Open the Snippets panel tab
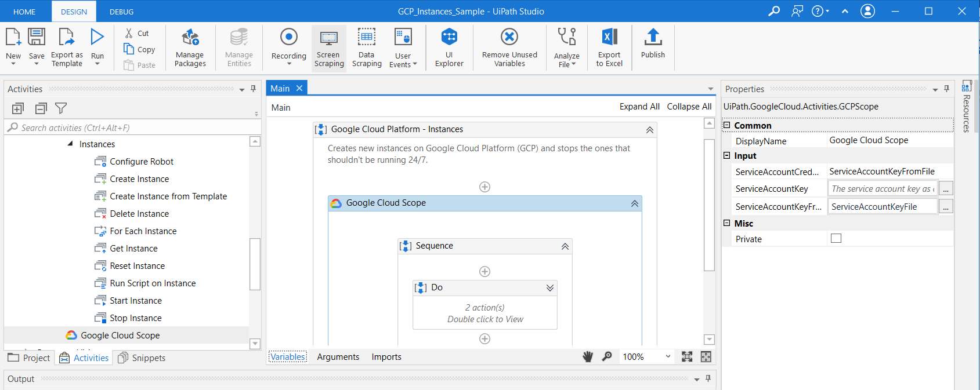This screenshot has width=980, height=390. [142, 358]
